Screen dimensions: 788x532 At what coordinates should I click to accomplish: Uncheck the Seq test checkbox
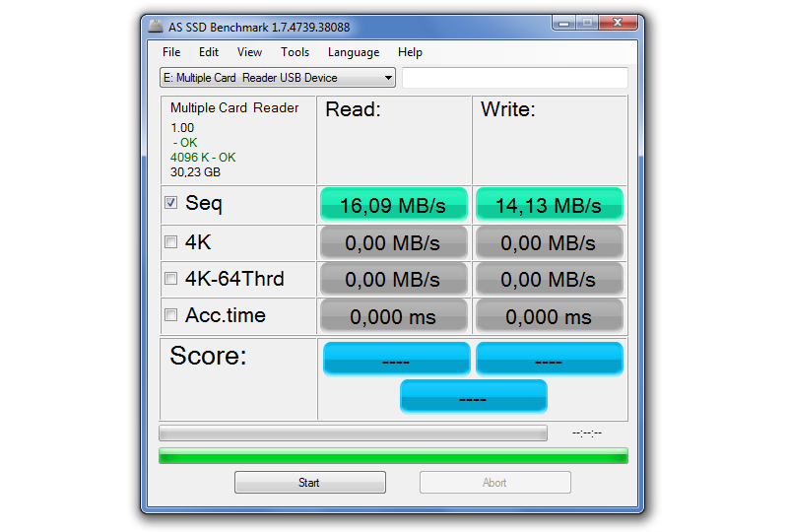pos(171,203)
